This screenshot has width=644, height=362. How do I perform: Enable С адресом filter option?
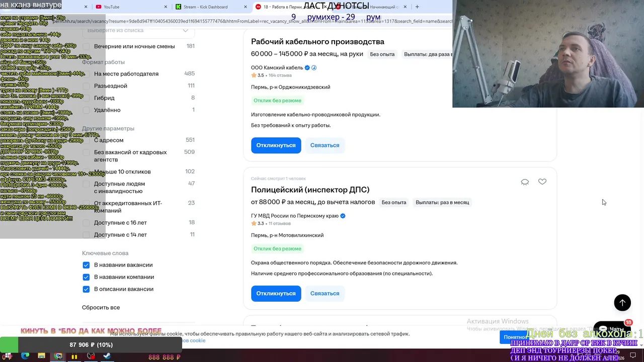pyautogui.click(x=86, y=140)
